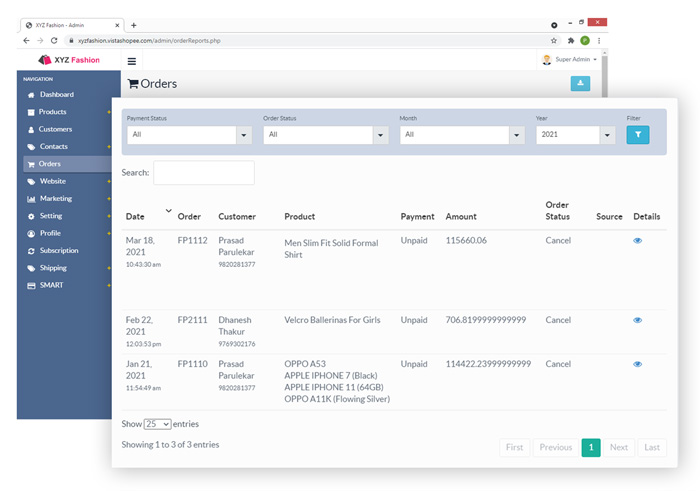Click the Contacts tag icon
The height and width of the screenshot is (491, 700).
pos(31,147)
